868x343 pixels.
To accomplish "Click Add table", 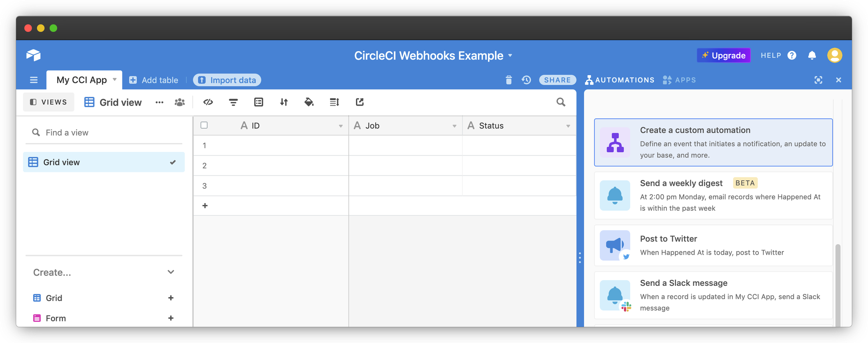I will click(x=154, y=80).
